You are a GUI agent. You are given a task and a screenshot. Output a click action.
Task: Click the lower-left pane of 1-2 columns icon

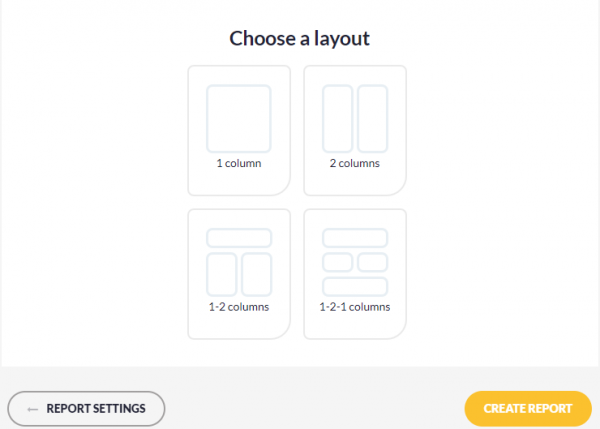(x=221, y=274)
